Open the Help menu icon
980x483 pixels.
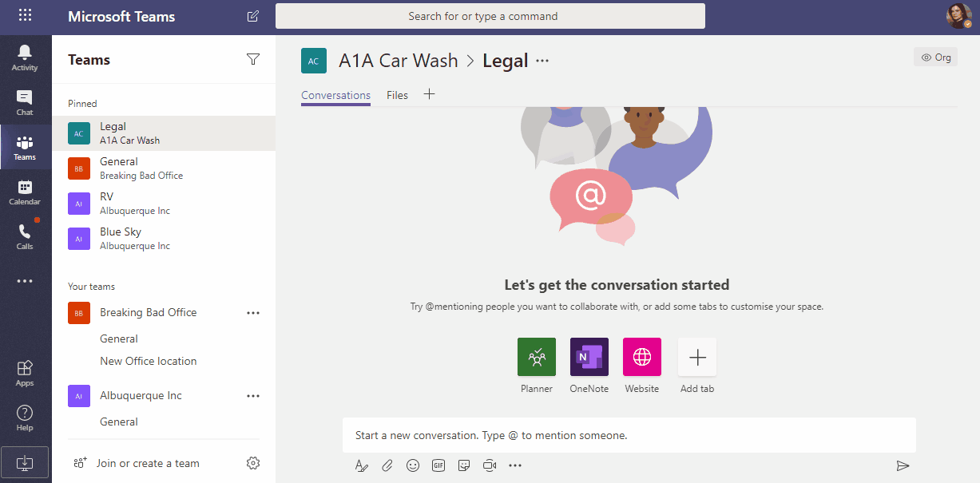[x=25, y=418]
